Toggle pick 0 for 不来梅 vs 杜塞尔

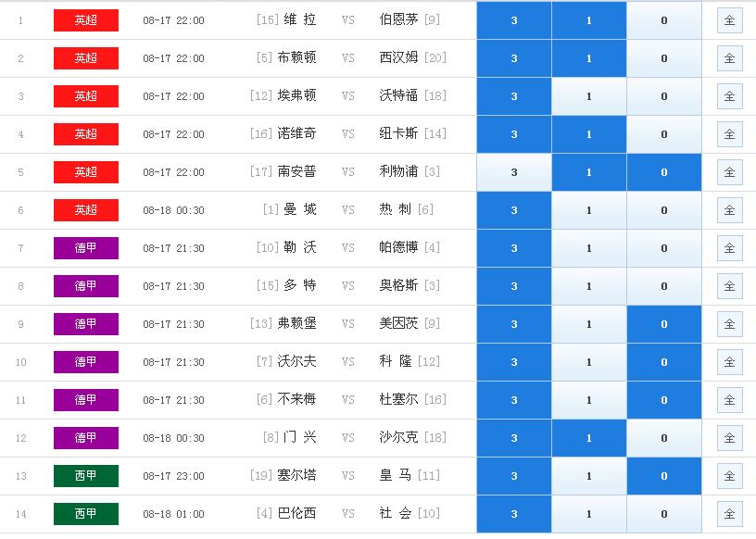click(x=664, y=400)
